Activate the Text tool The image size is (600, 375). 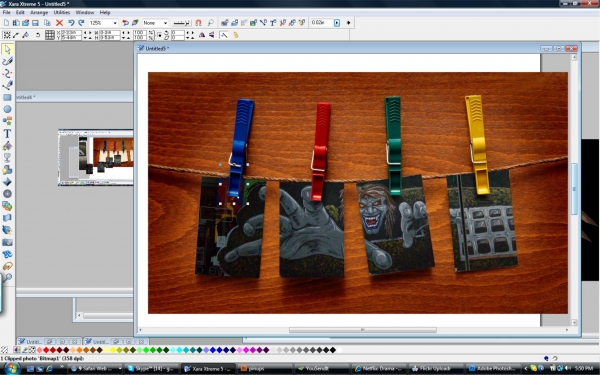pyautogui.click(x=7, y=133)
